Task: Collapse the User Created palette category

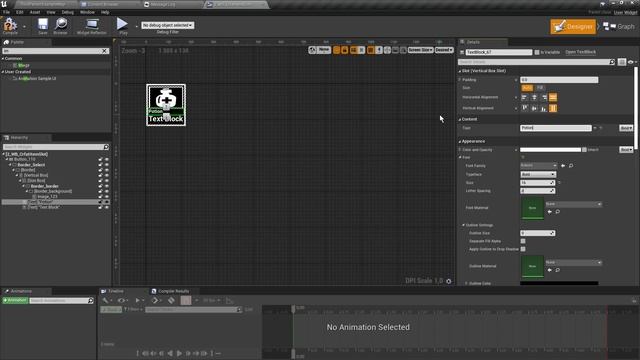Action: click(3, 72)
